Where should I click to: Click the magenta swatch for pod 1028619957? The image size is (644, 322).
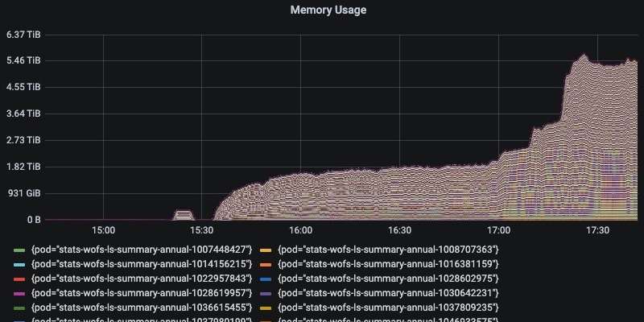point(19,294)
